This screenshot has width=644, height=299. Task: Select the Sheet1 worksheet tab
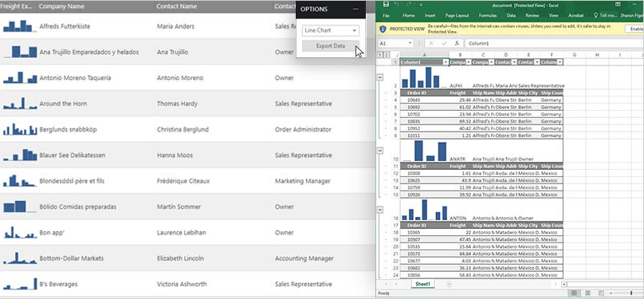(422, 284)
